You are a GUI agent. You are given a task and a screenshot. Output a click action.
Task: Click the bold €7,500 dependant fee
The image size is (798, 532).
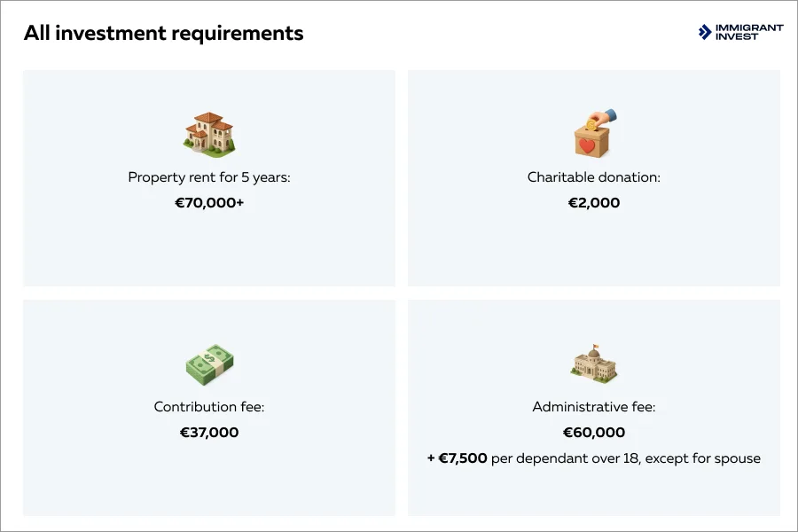coord(463,458)
